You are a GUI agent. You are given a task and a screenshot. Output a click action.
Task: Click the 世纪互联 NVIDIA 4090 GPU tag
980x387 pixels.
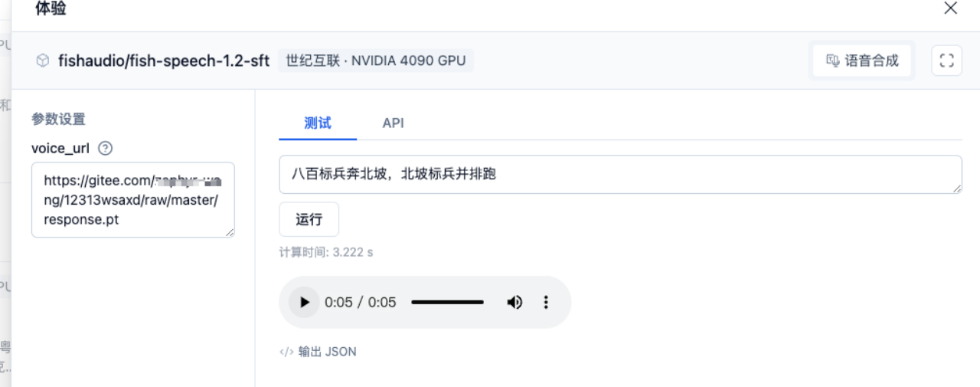pos(375,61)
